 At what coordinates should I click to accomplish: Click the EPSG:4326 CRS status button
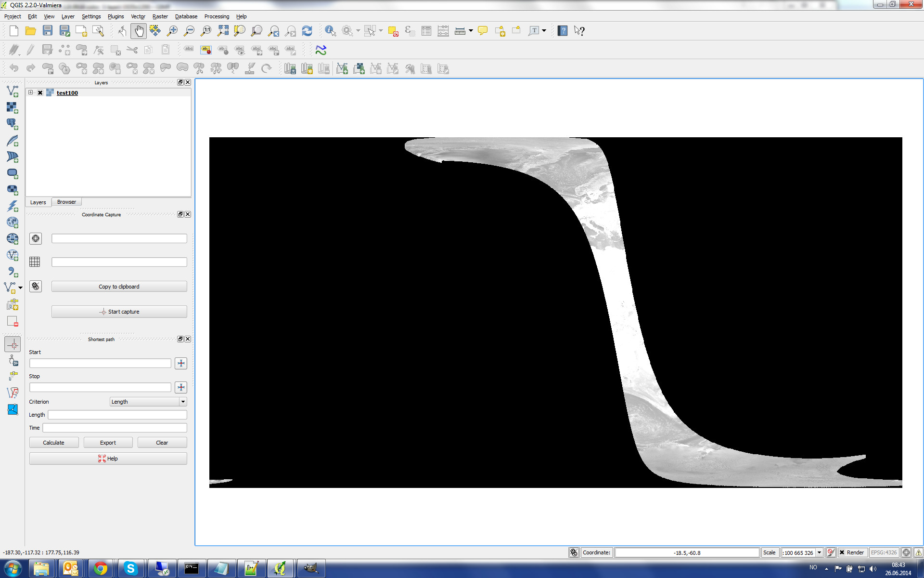point(884,552)
